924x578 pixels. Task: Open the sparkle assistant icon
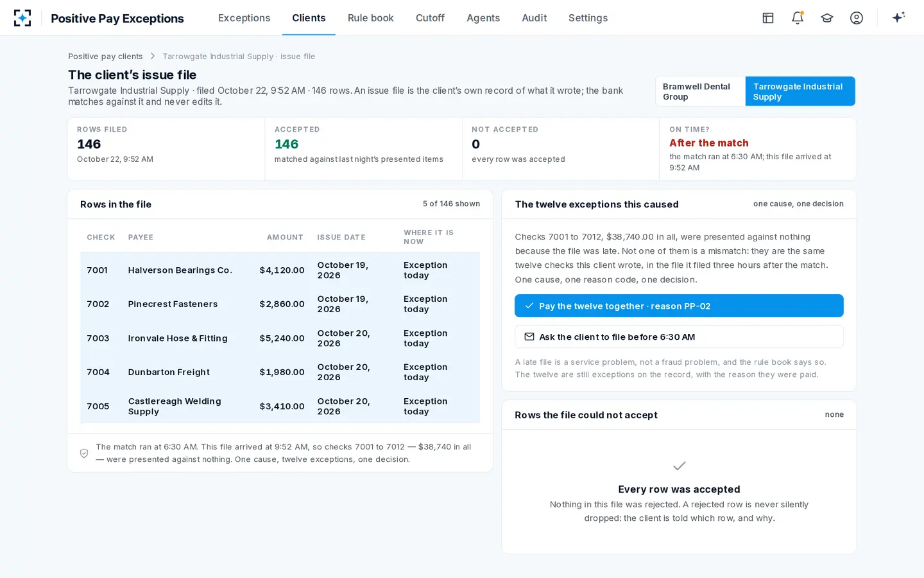coord(898,17)
